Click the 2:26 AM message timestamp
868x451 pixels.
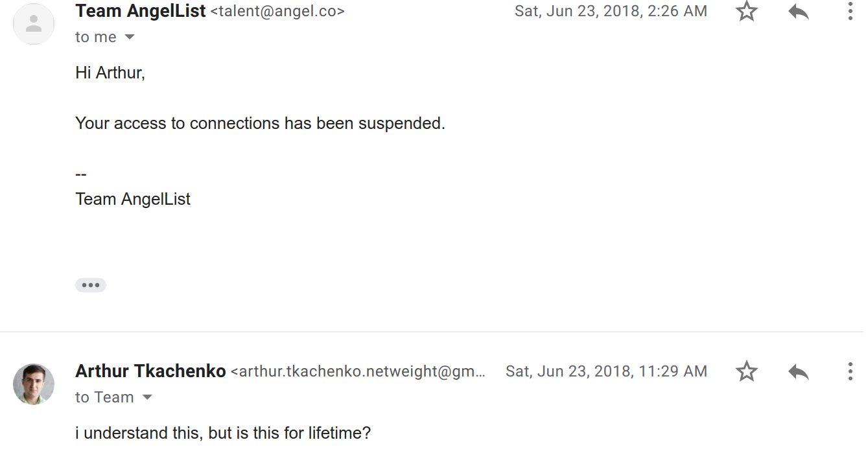tap(611, 11)
